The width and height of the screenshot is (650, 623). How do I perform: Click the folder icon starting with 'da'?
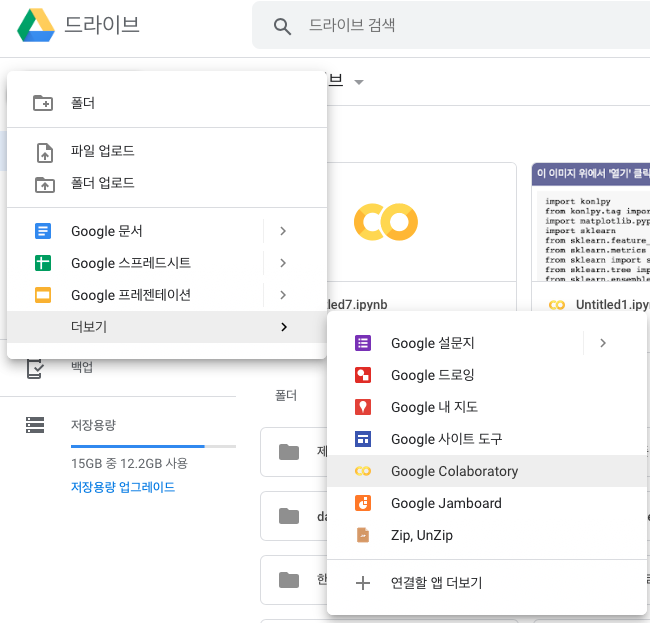289,516
